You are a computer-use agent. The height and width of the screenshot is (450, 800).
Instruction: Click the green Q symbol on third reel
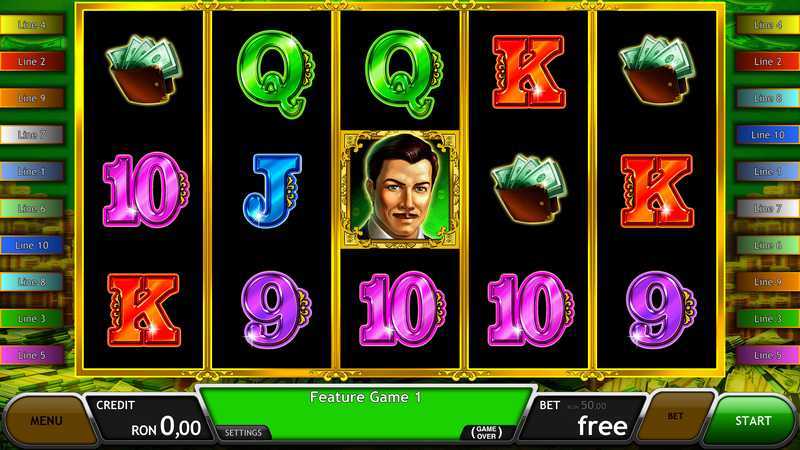click(x=405, y=74)
